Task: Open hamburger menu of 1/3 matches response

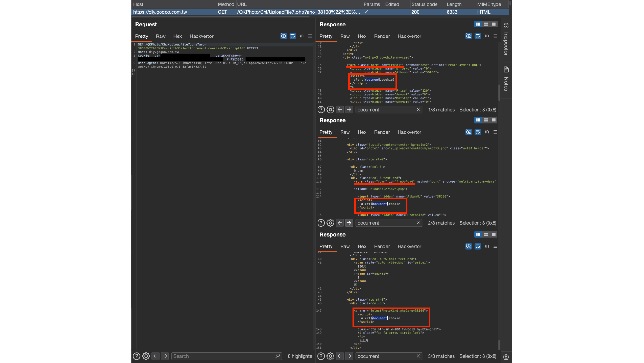Action: pyautogui.click(x=495, y=36)
